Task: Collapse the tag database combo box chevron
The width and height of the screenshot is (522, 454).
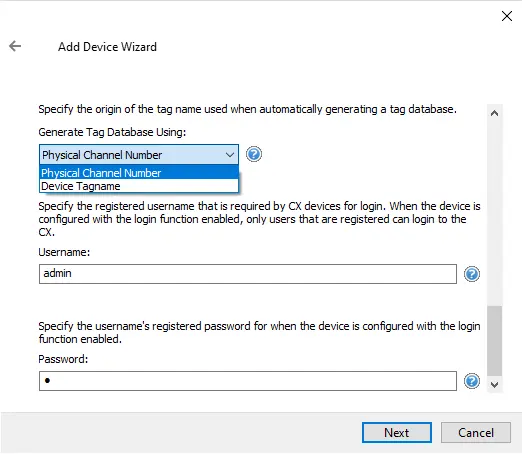Action: click(229, 155)
